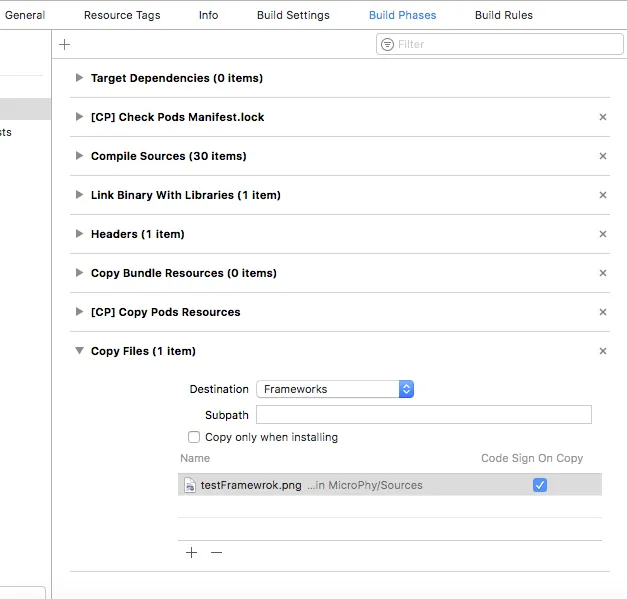This screenshot has width=627, height=599.
Task: Uncheck Code Sign On Copy for testFramewrok.png
Action: click(x=539, y=485)
